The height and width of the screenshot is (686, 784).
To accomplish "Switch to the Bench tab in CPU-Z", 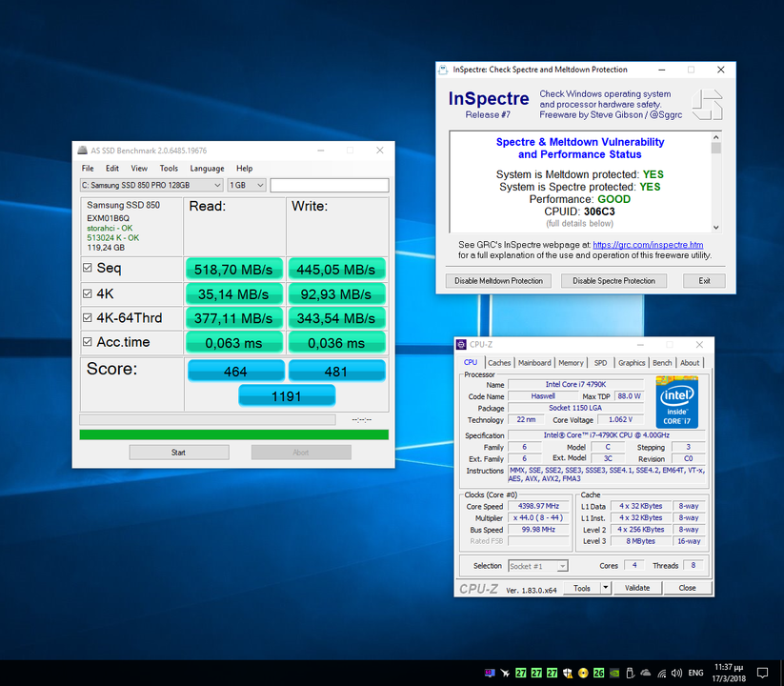I will point(662,363).
